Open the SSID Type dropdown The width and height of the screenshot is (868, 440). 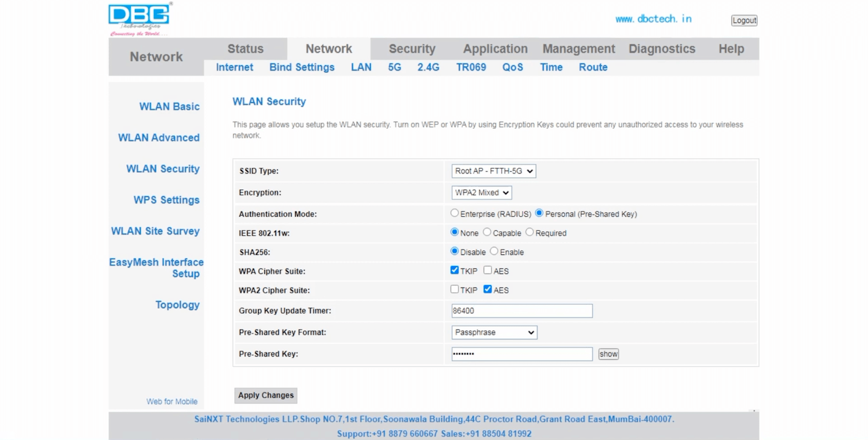click(x=493, y=171)
